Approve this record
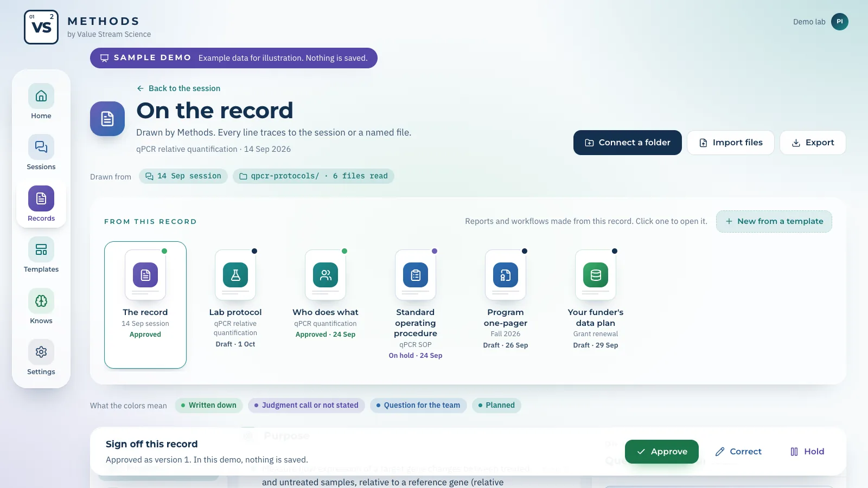 662,452
